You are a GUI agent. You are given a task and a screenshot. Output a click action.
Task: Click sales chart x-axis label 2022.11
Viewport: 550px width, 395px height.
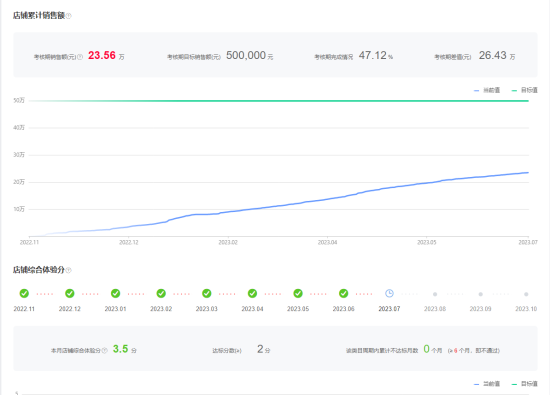pos(29,242)
